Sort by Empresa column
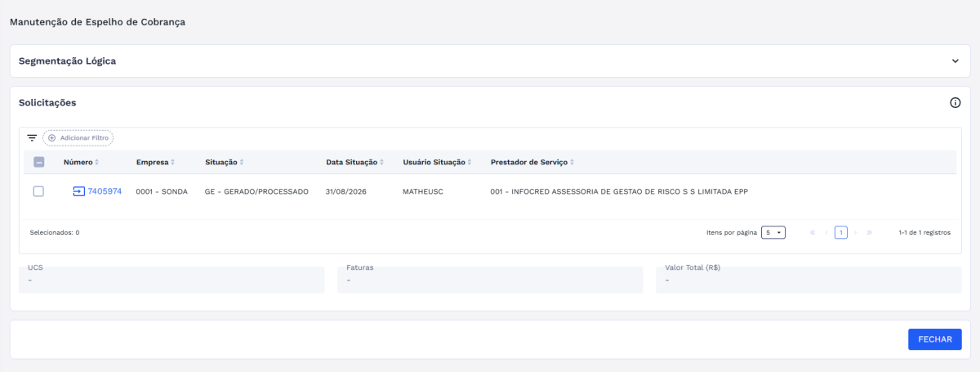Viewport: 980px width, 372px height. pyautogui.click(x=155, y=163)
